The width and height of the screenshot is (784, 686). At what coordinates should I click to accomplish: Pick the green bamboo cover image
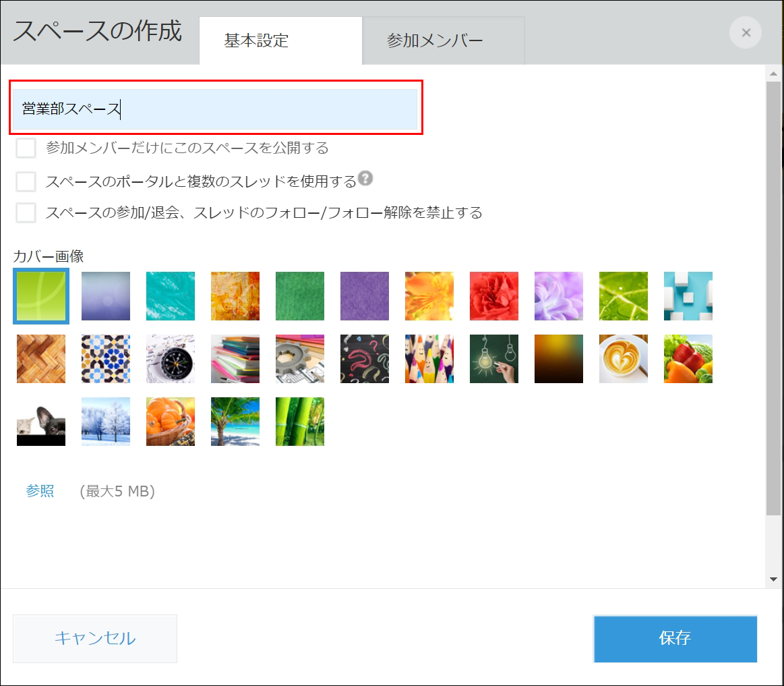(x=299, y=422)
